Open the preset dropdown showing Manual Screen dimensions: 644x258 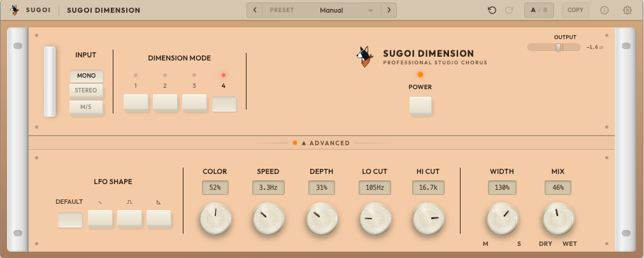click(x=322, y=10)
